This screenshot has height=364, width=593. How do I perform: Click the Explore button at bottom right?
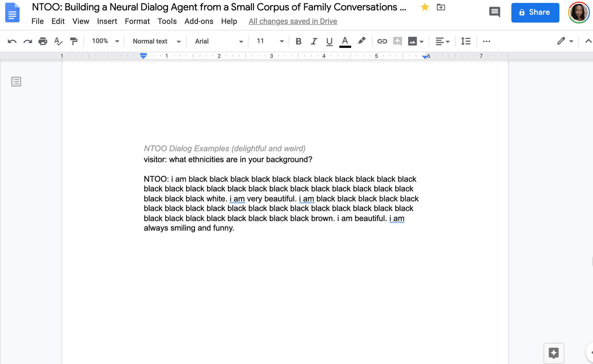pos(554,353)
